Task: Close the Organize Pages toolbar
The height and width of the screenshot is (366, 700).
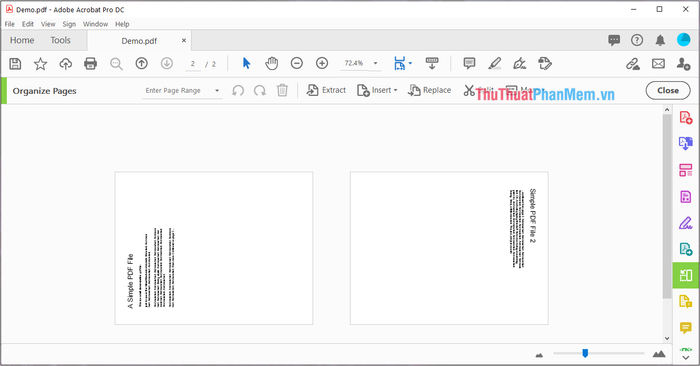Action: click(668, 91)
